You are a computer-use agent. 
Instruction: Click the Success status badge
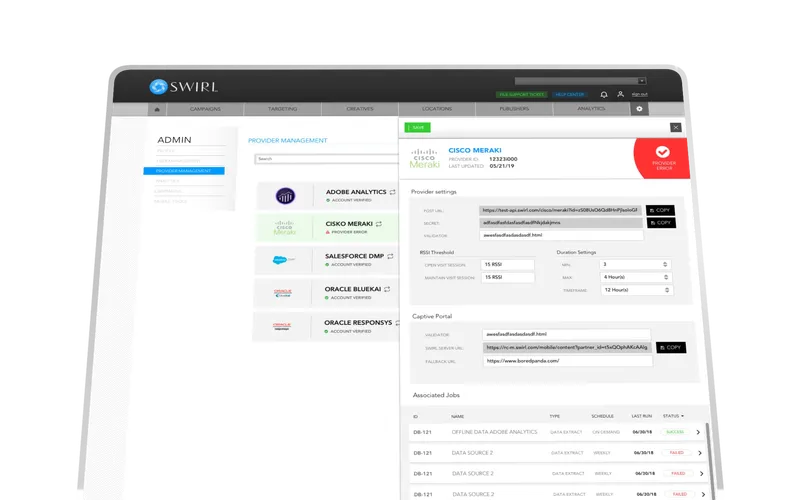674,432
